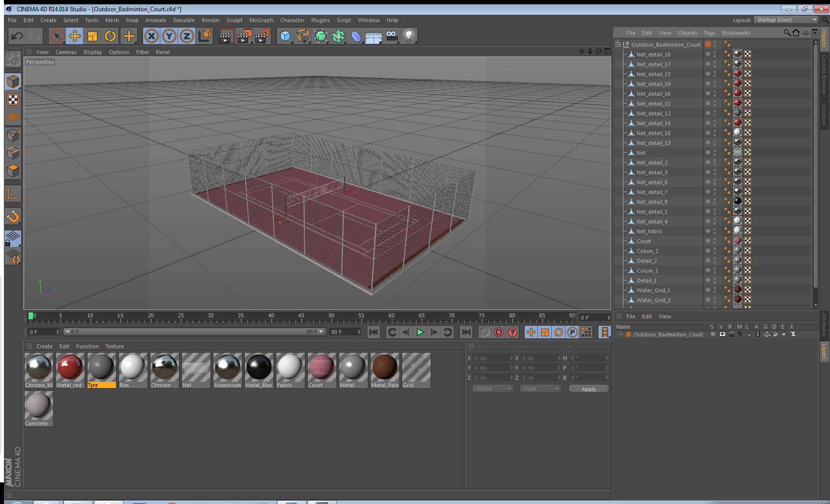The width and height of the screenshot is (830, 504).
Task: Open the MoGraph menu
Action: click(261, 20)
